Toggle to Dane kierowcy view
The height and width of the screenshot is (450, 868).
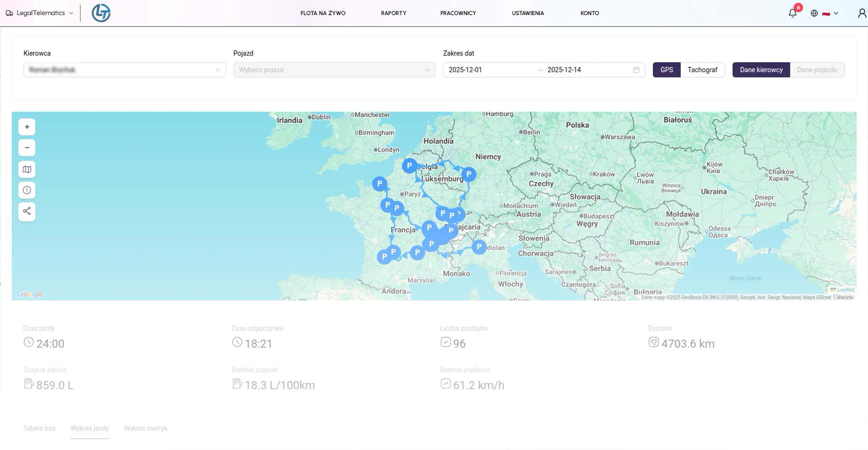(761, 70)
